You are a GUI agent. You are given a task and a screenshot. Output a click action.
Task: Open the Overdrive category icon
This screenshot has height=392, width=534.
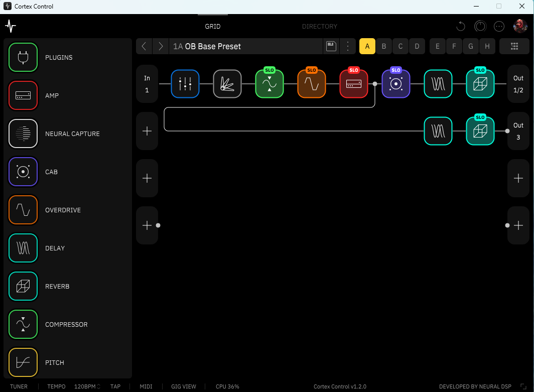click(x=23, y=210)
